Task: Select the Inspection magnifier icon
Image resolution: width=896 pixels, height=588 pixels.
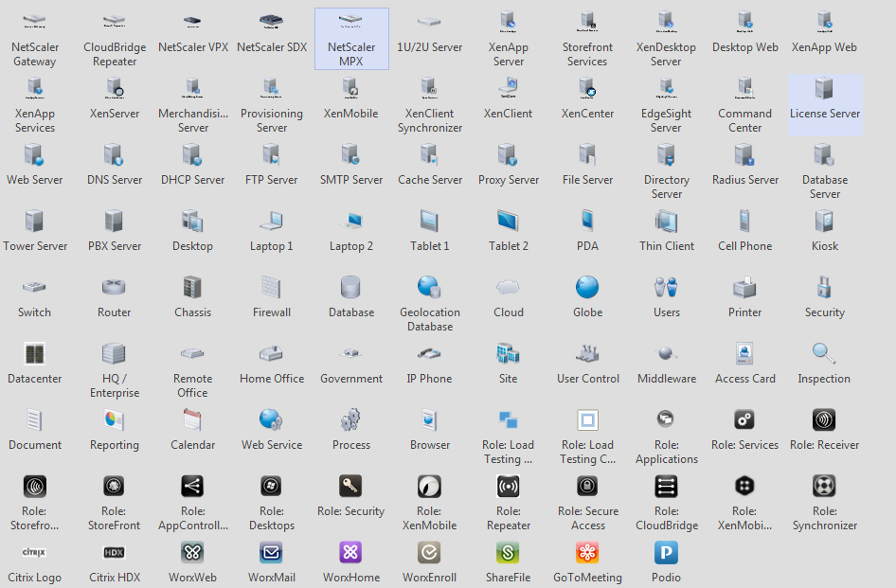Action: [x=824, y=353]
